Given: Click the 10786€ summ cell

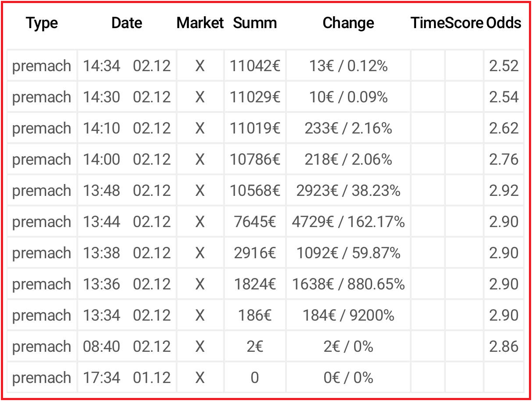Looking at the screenshot, I should tap(255, 159).
